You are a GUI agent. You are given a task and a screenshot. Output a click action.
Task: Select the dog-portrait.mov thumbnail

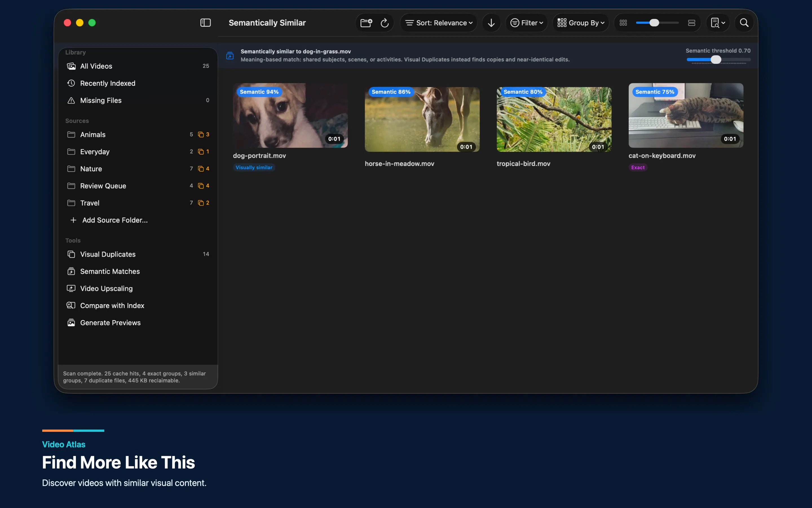(290, 116)
